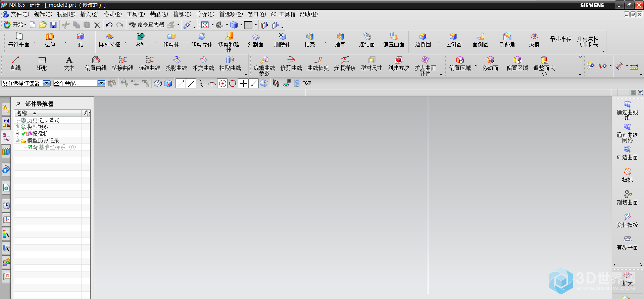Click the 命令查找器 button
This screenshot has width=644, height=299.
click(147, 25)
